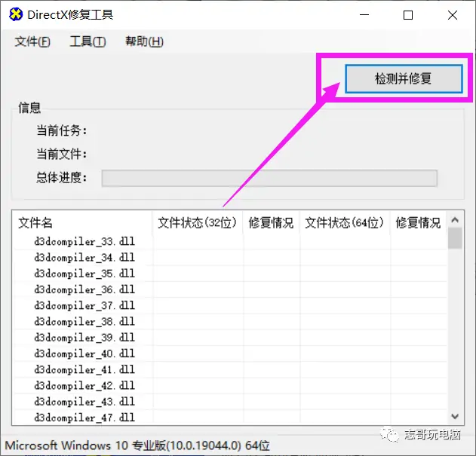Open the 帮助(H) menu

[x=144, y=42]
